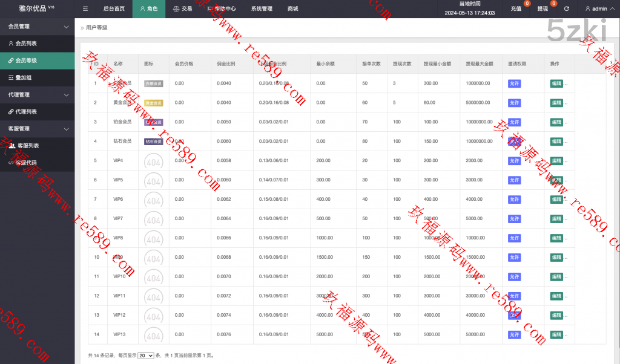This screenshot has width=620, height=364.
Task: Toggle 允许 invite permission for VIP13
Action: click(514, 335)
